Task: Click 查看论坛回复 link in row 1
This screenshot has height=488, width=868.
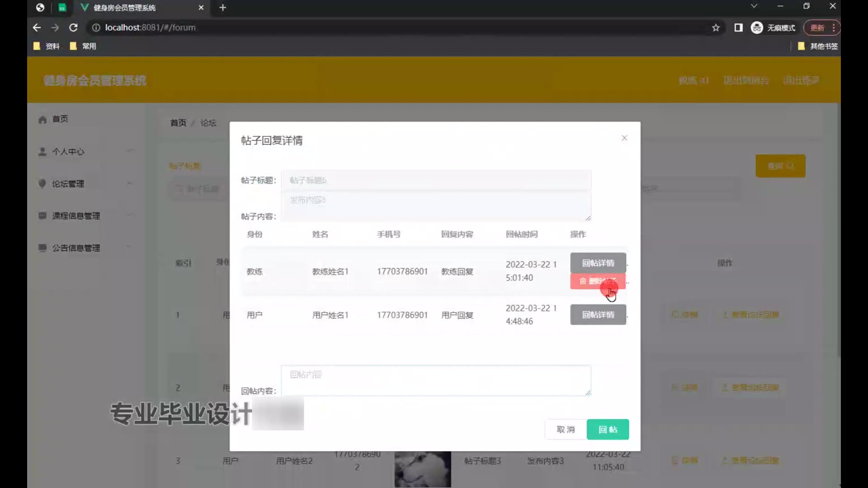Action: point(750,314)
